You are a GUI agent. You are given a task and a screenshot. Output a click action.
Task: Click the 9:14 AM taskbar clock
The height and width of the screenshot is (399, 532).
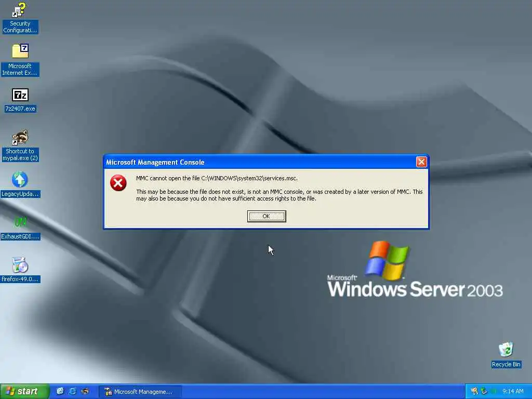click(513, 392)
